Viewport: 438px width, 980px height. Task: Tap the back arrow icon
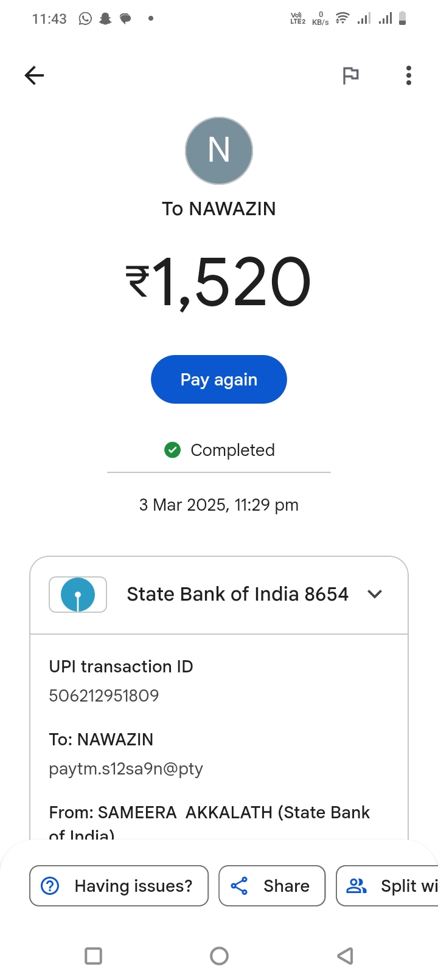pyautogui.click(x=35, y=75)
